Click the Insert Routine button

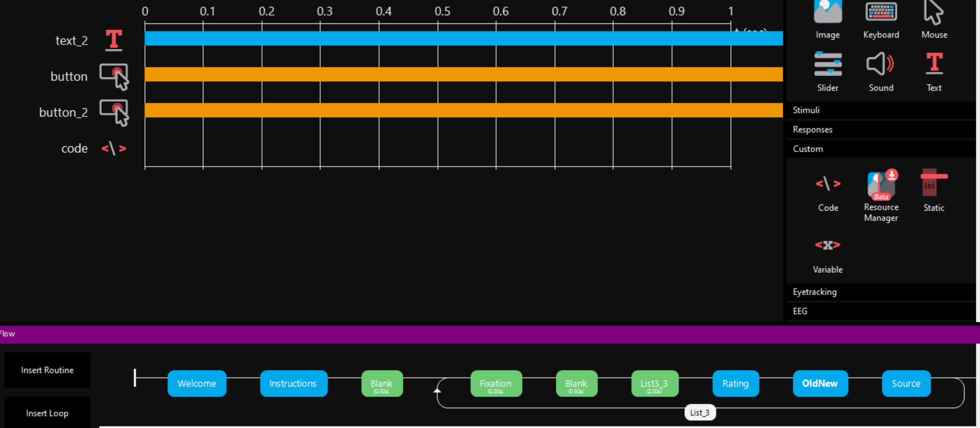48,370
